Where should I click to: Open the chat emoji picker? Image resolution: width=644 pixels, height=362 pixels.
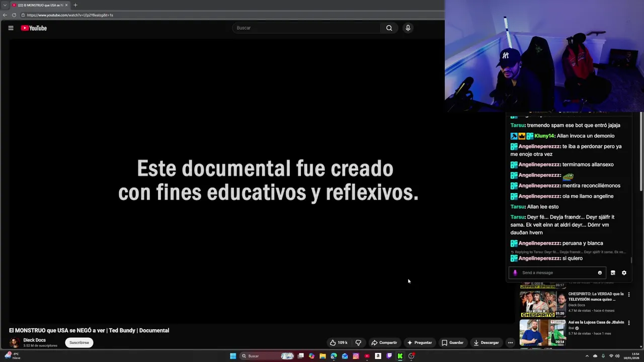tap(600, 273)
